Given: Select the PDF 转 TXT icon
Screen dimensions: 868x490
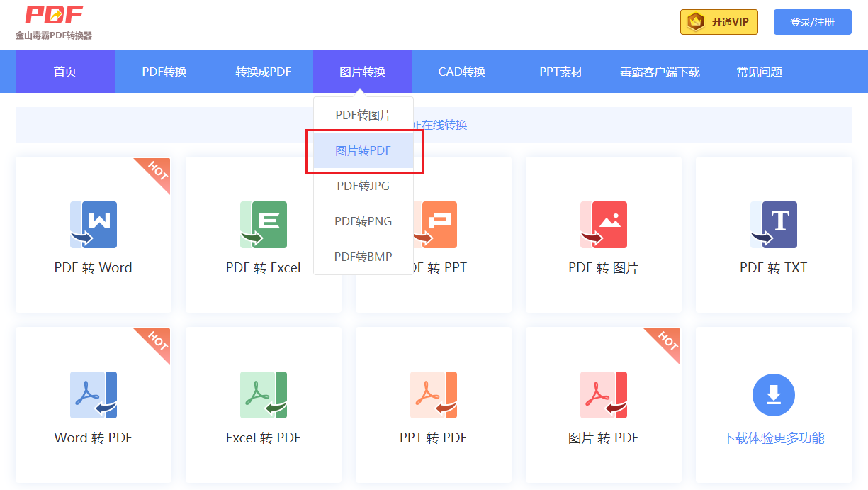Looking at the screenshot, I should [x=773, y=225].
